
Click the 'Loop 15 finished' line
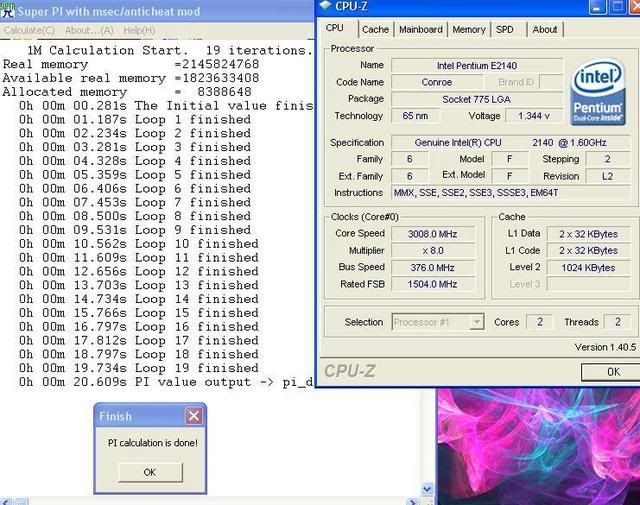139,313
